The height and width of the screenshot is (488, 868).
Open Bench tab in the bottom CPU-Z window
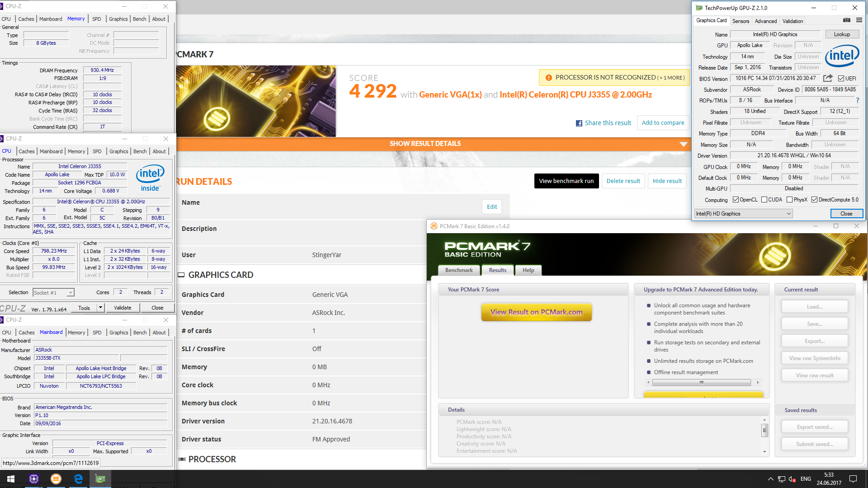point(140,333)
